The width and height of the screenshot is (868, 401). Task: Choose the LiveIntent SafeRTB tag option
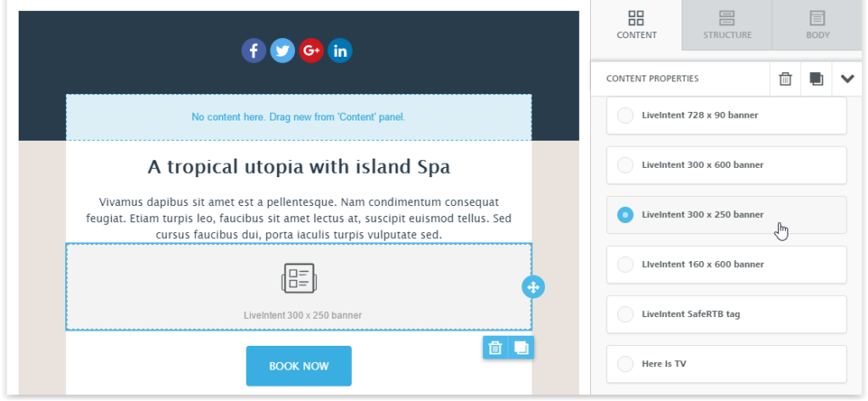coord(626,315)
